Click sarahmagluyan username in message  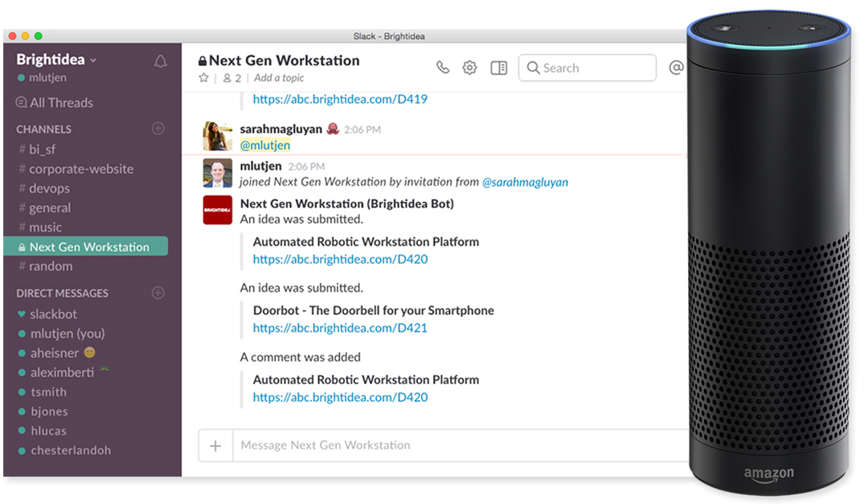click(280, 129)
